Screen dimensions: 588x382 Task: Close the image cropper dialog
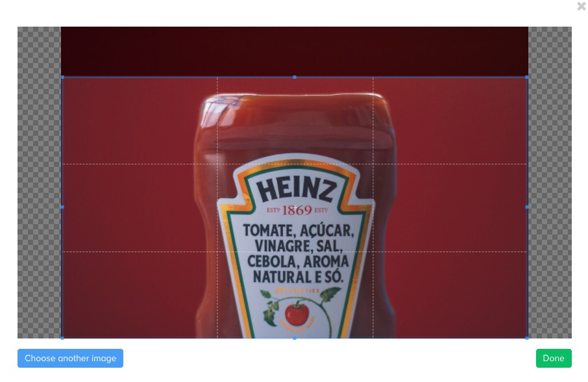click(582, 6)
